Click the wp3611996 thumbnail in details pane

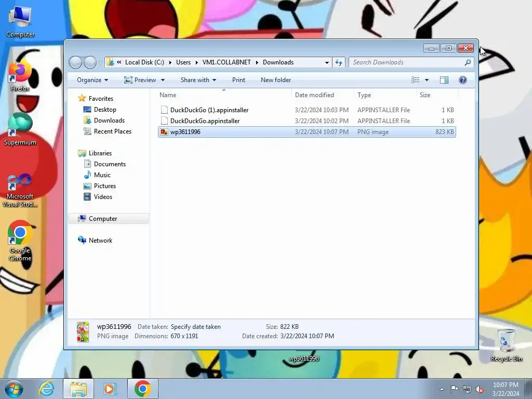(83, 332)
